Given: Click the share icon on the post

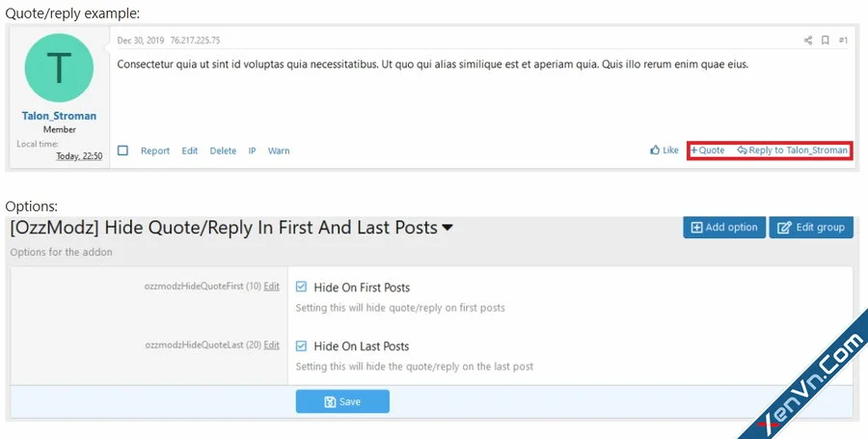Looking at the screenshot, I should 808,41.
